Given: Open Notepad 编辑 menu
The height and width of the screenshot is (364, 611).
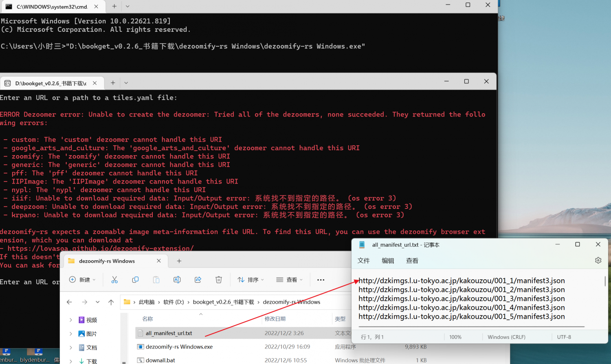Looking at the screenshot, I should click(388, 261).
